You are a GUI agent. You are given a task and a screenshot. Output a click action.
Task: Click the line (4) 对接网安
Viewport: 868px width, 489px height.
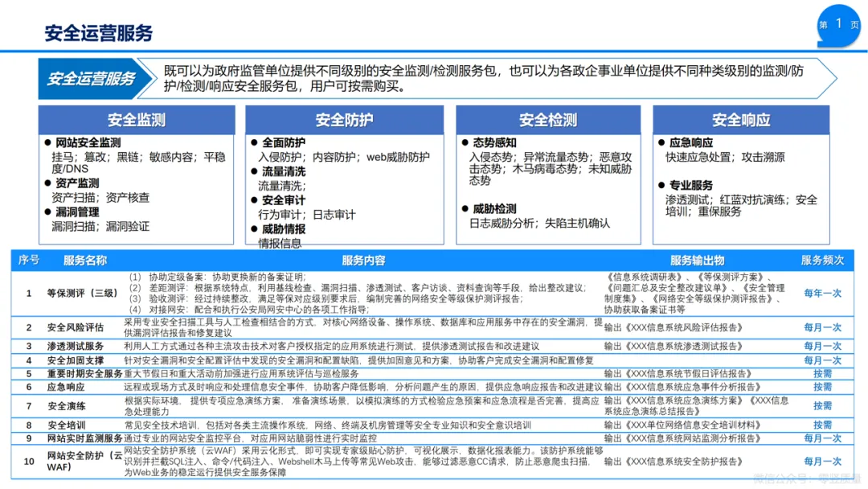[249, 310]
